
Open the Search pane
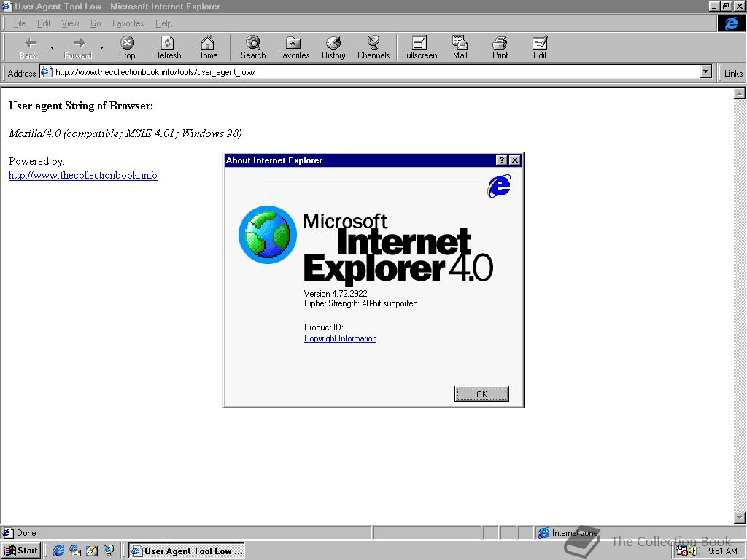[x=253, y=48]
